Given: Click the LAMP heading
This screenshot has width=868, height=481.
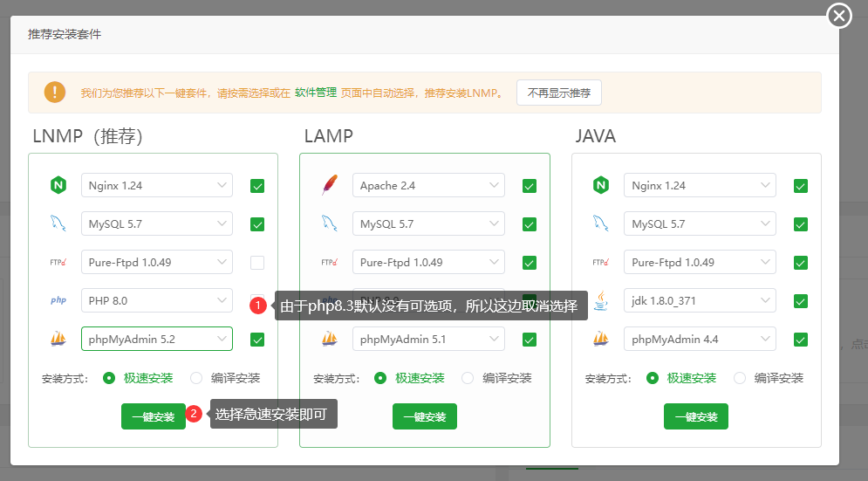Looking at the screenshot, I should pyautogui.click(x=328, y=136).
